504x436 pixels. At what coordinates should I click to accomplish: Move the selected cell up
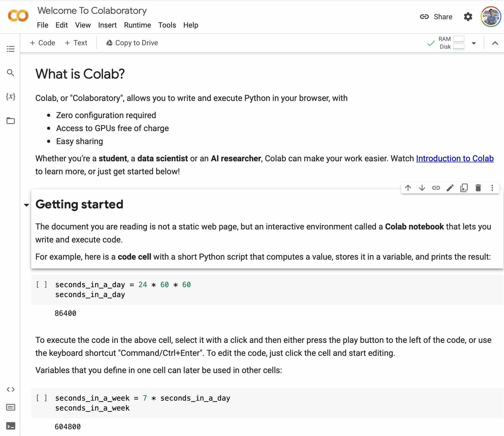point(408,188)
